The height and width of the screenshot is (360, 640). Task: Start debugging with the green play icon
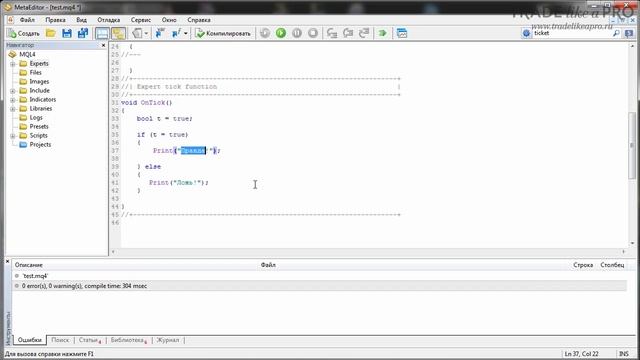click(281, 33)
